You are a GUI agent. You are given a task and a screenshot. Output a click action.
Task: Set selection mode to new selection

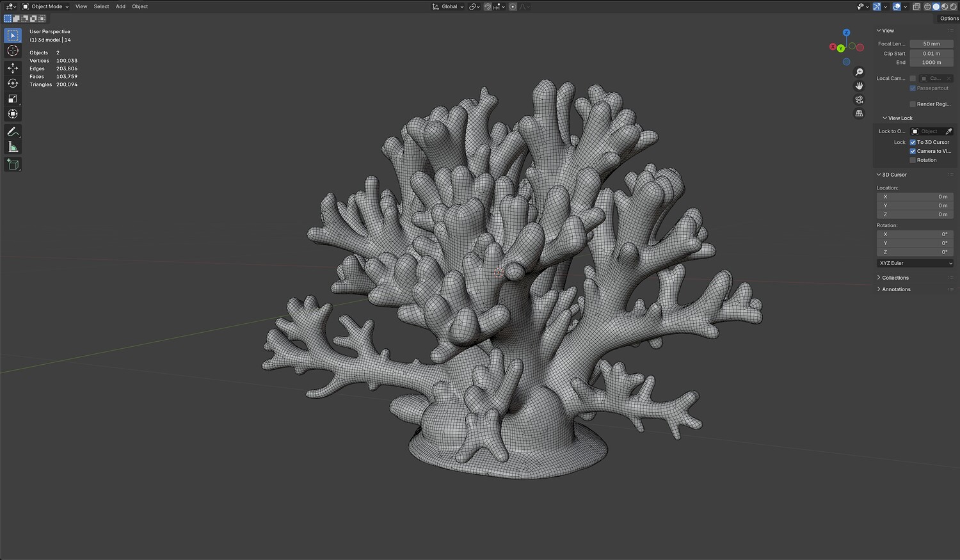pos(8,19)
